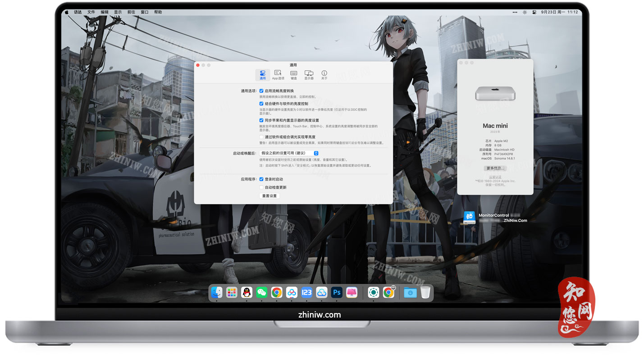Switch to the App选项 tab
The height and width of the screenshot is (359, 644).
tap(278, 75)
